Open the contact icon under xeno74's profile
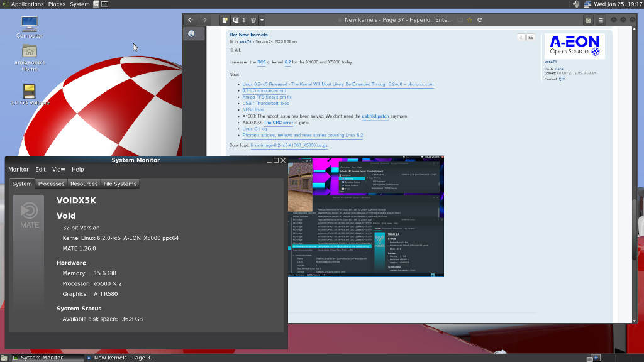This screenshot has width=644, height=362. pyautogui.click(x=562, y=79)
